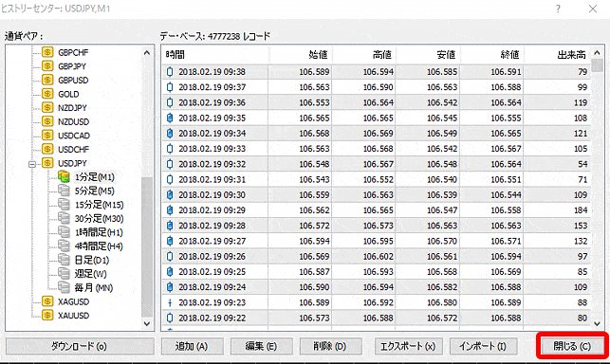The height and width of the screenshot is (364, 610).
Task: Select XAUUSD in the currency pair tree
Action: coord(73,316)
